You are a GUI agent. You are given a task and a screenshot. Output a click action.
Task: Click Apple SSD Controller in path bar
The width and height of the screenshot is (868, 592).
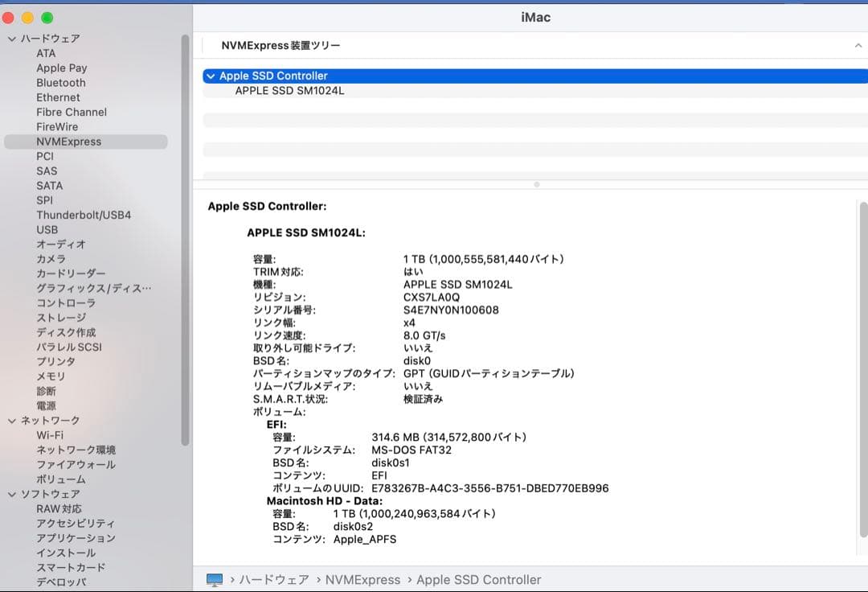(479, 580)
